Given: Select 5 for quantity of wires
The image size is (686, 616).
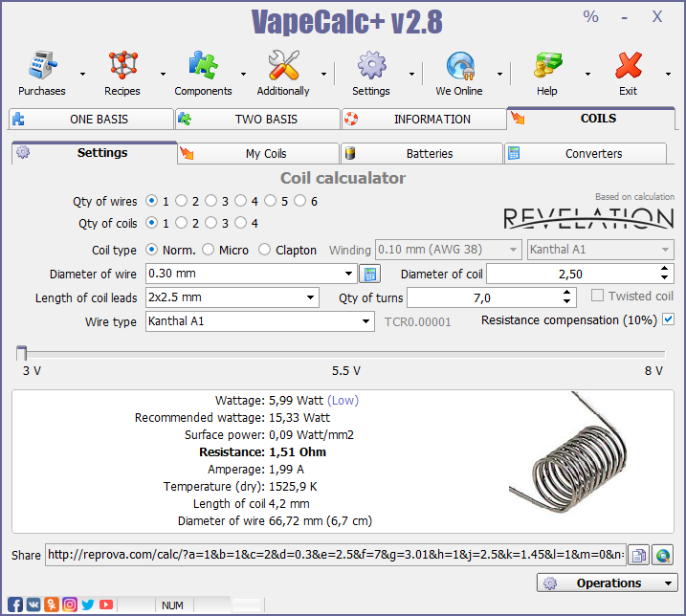Looking at the screenshot, I should [271, 201].
